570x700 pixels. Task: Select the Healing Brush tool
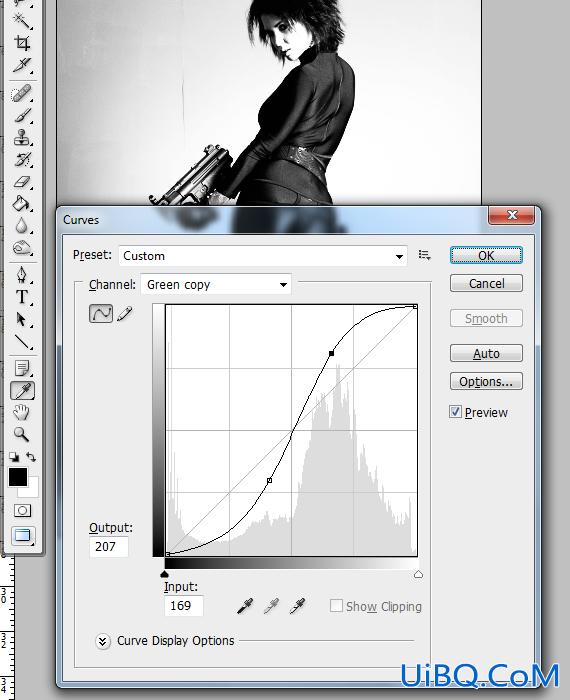pos(21,94)
